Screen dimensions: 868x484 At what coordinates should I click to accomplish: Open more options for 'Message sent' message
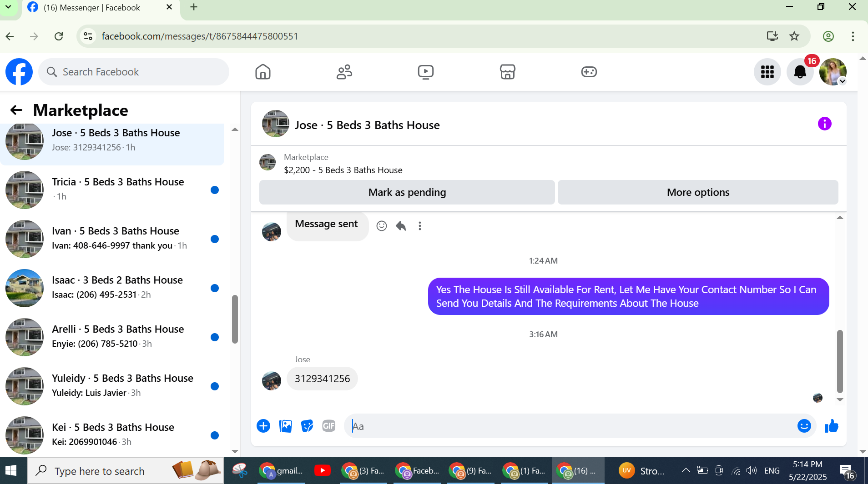coord(420,226)
